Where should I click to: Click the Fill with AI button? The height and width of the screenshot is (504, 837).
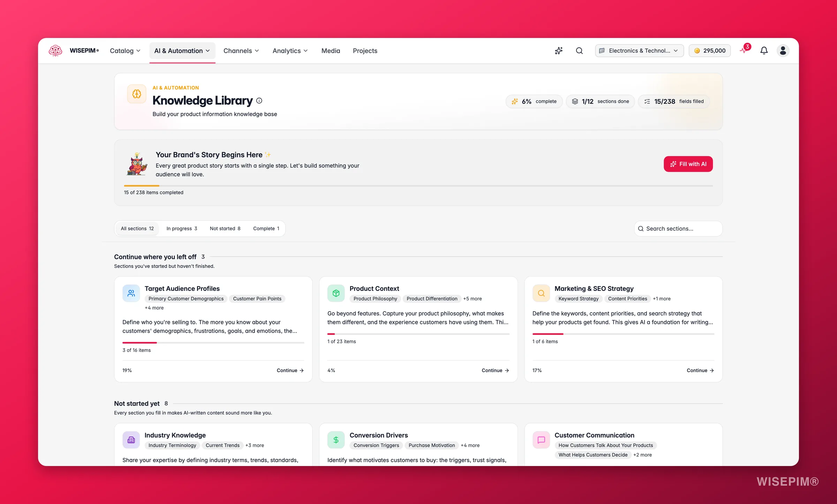688,164
